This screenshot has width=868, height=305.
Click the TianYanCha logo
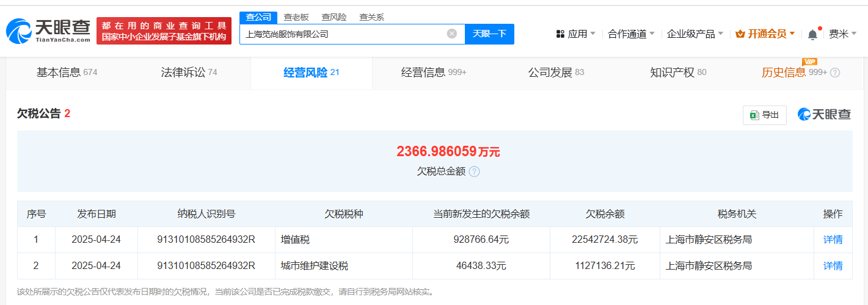click(48, 30)
